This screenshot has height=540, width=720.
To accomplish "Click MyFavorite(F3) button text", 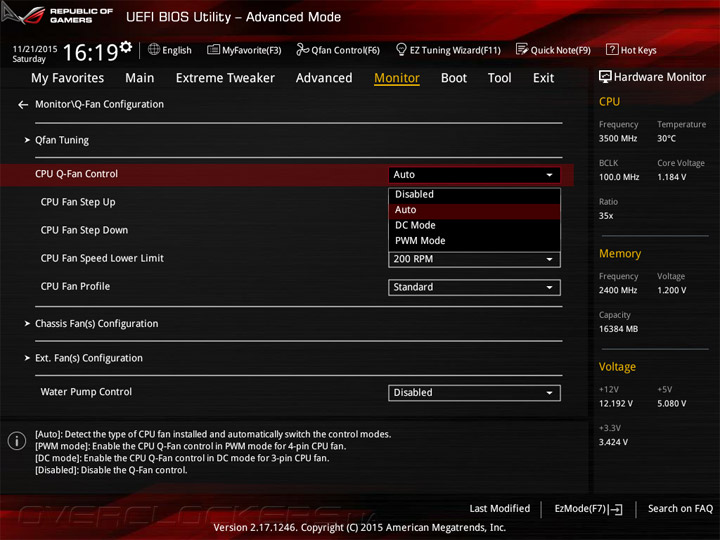I will pos(252,50).
